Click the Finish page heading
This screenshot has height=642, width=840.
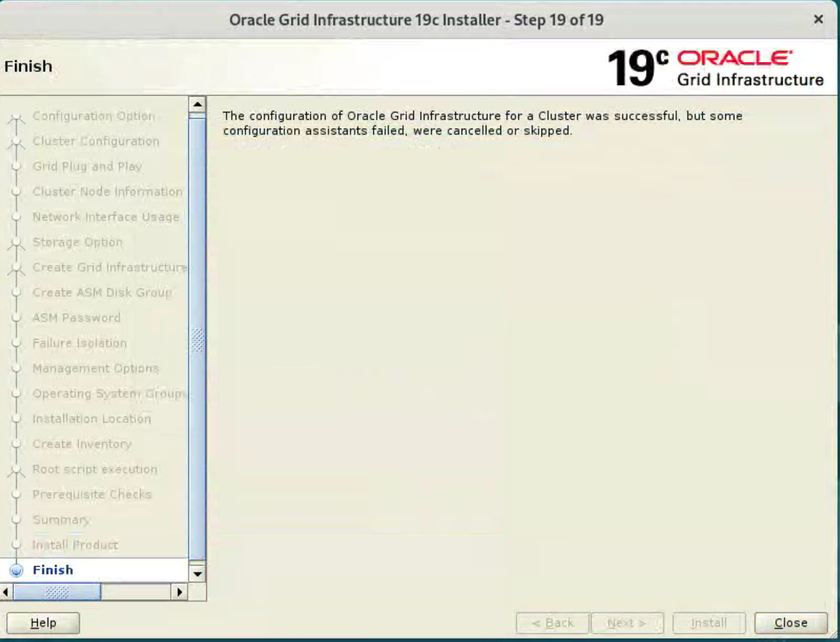28,66
